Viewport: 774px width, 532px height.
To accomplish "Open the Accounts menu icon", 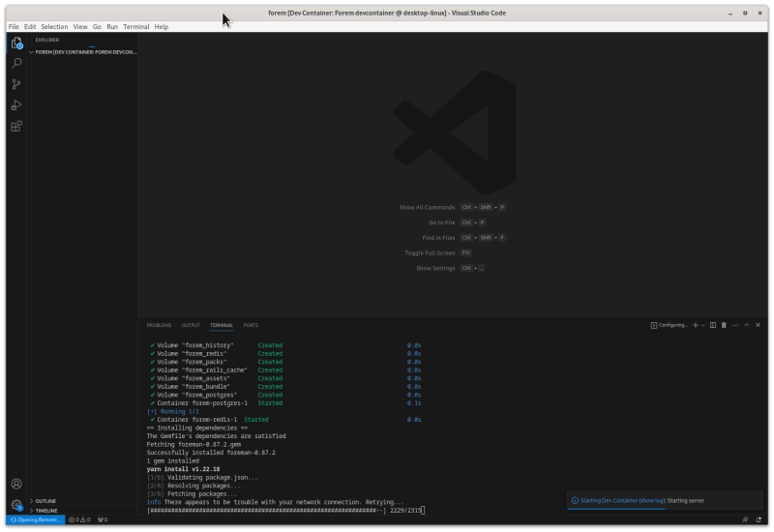I will click(x=16, y=484).
